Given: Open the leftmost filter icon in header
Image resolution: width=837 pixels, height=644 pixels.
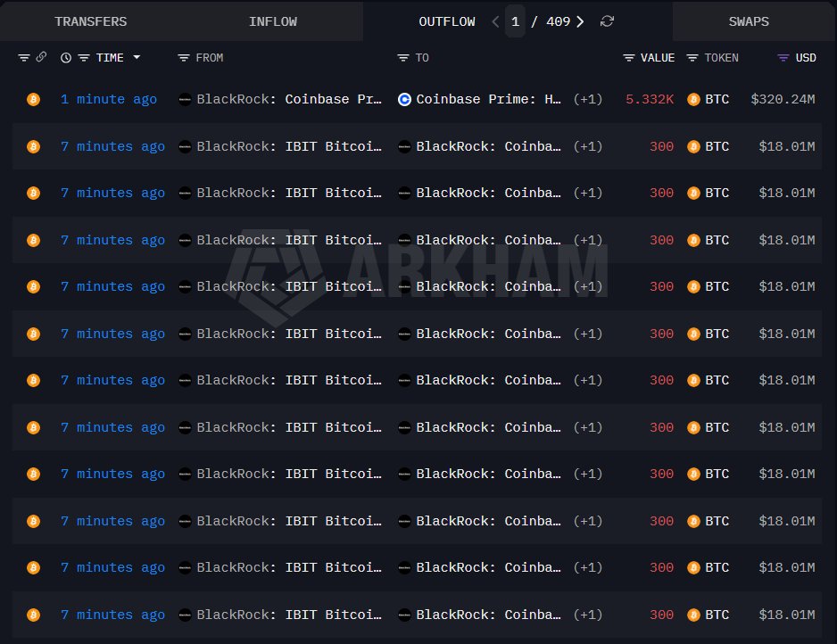Looking at the screenshot, I should point(24,58).
